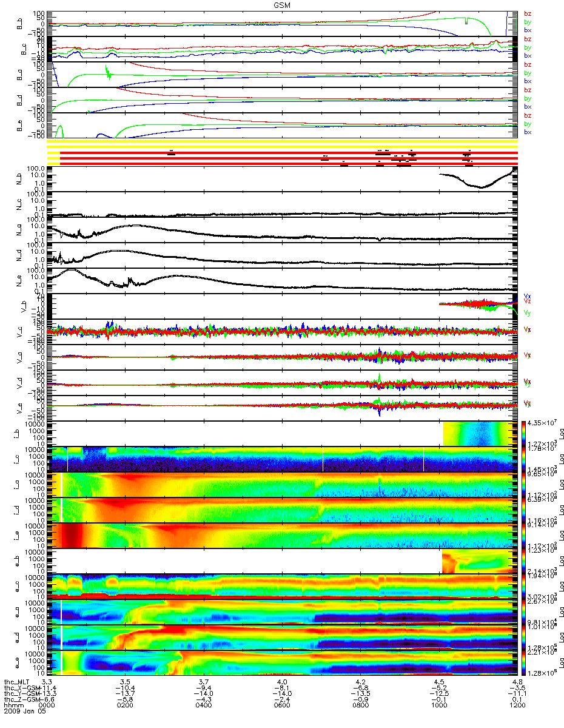This screenshot has width=564, height=728.
Task: Select the B_c panel axis label
Action: click(24, 49)
